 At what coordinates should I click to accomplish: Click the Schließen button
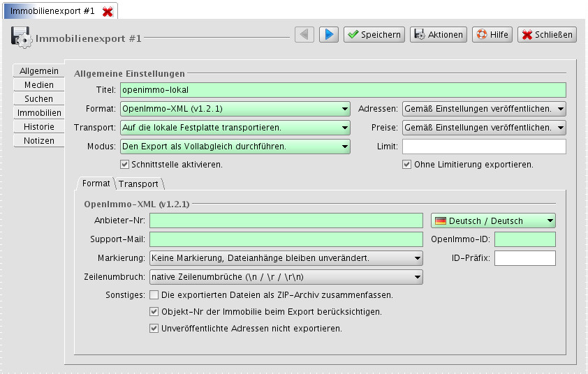[x=547, y=34]
